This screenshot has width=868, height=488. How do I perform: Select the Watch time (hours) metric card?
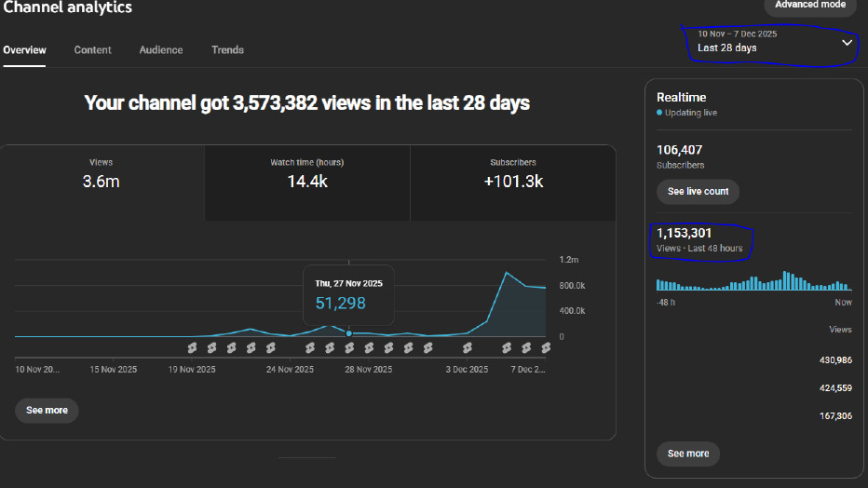306,174
